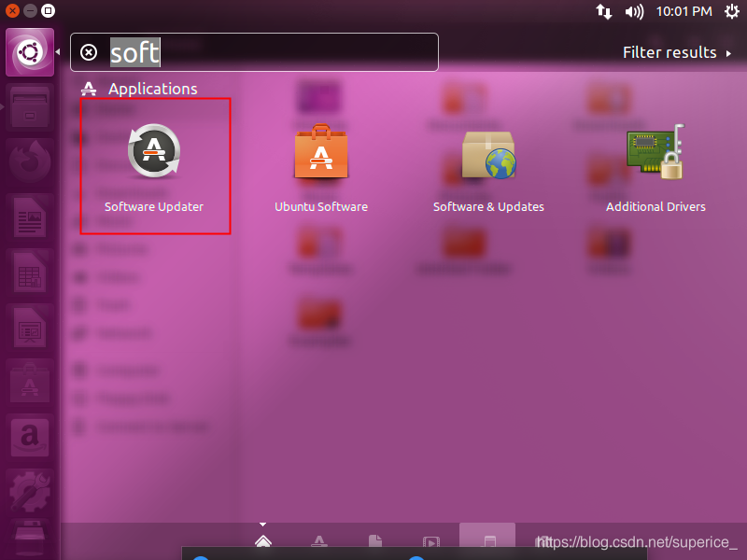The height and width of the screenshot is (560, 747).
Task: Switch to the Home lens
Action: [263, 542]
